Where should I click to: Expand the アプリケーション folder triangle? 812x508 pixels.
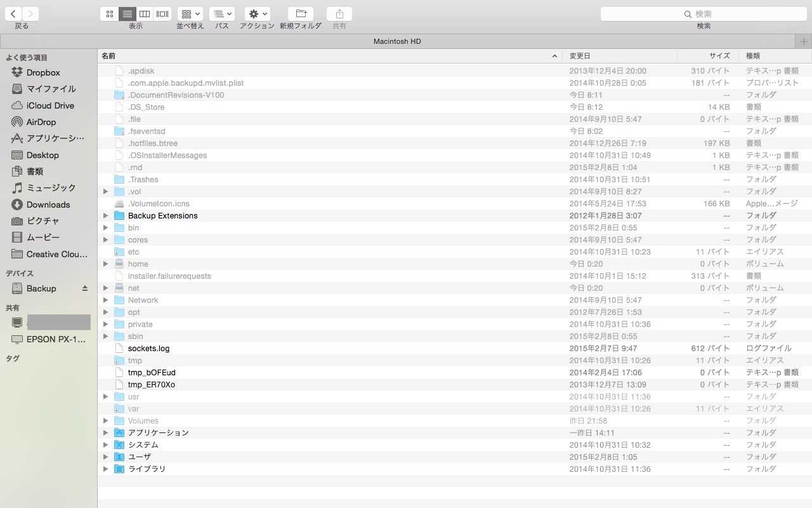[x=106, y=433]
